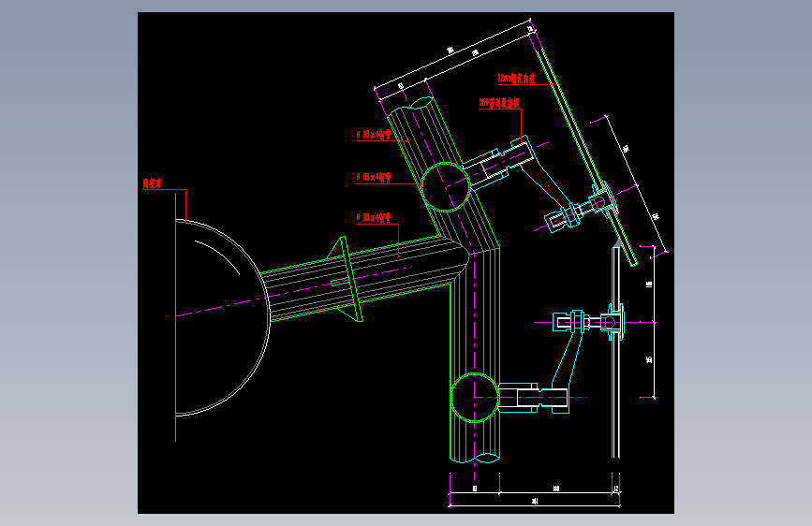Click the Φ63x4 label pointing to the upper circular tube section
This screenshot has width=812, height=526.
tap(374, 178)
